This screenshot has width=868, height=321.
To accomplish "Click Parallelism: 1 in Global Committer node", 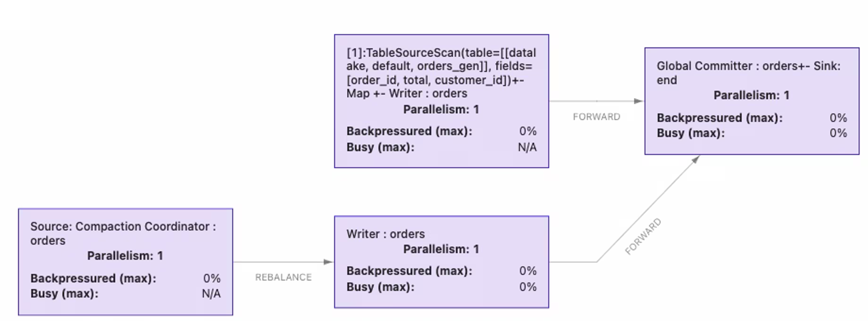I will pos(751,95).
